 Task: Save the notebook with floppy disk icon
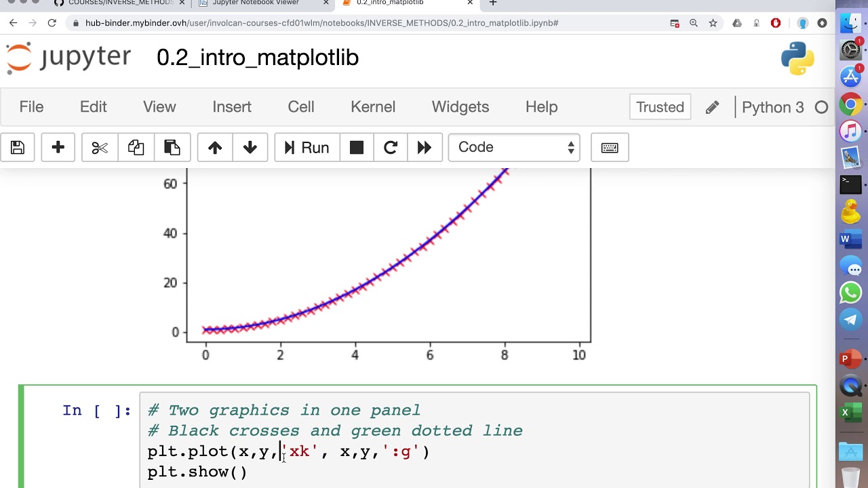tap(18, 148)
